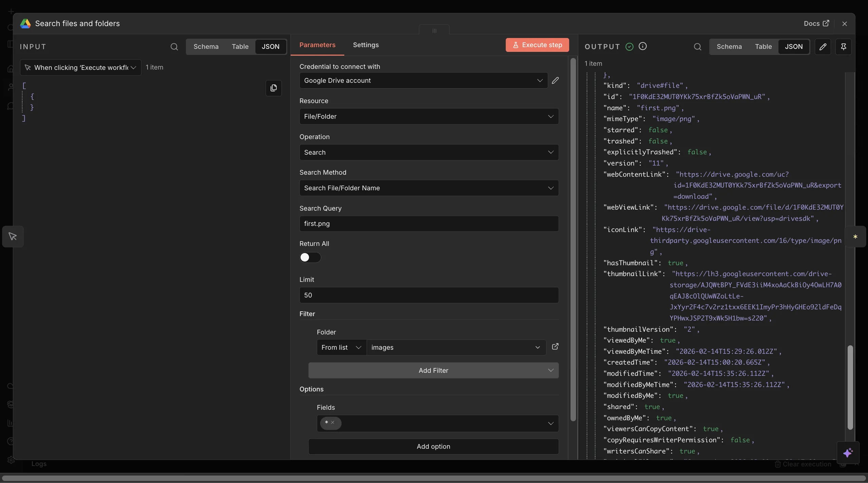Click the search icon in OUTPUT panel
868x483 pixels.
coord(697,47)
